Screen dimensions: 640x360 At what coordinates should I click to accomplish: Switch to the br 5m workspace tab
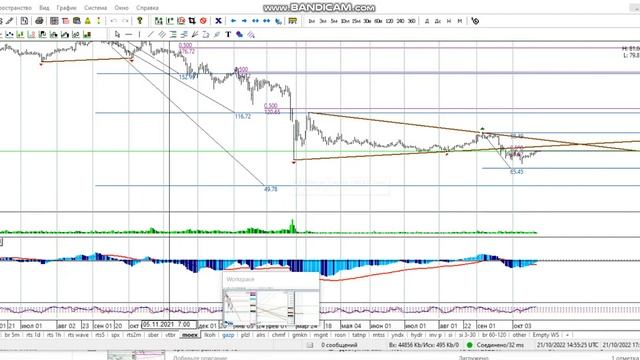(12, 335)
